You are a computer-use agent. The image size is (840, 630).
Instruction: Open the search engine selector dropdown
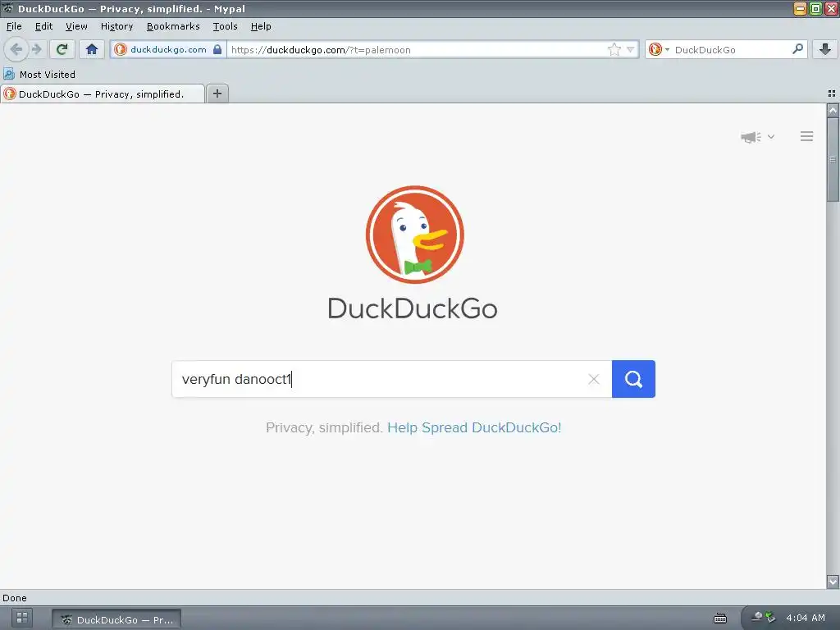pos(659,50)
